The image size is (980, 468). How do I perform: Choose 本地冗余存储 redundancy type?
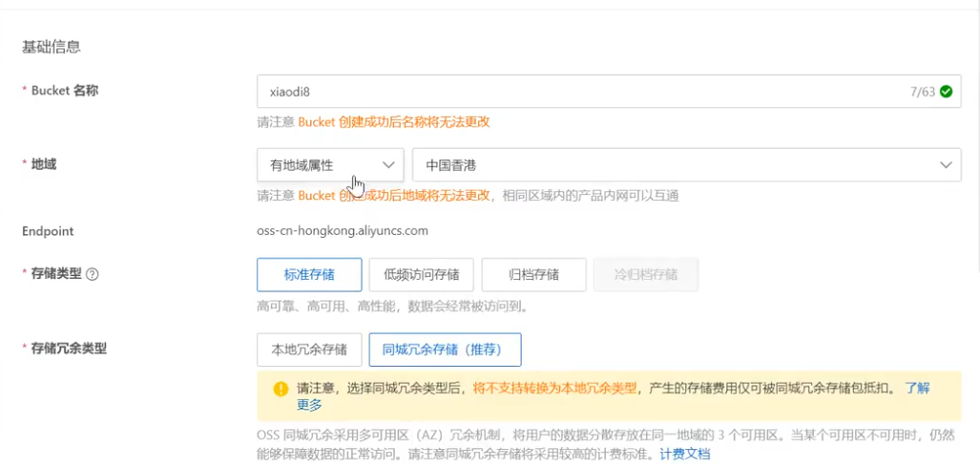[x=309, y=350]
